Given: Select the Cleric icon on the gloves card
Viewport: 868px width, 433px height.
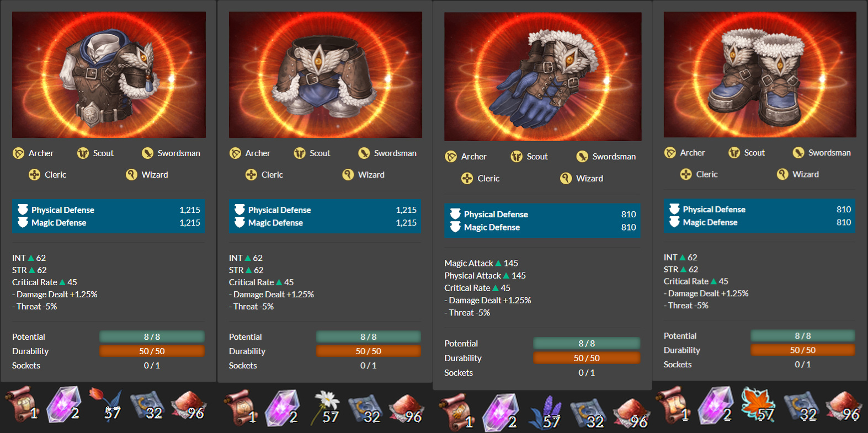Looking at the screenshot, I should click(x=467, y=179).
